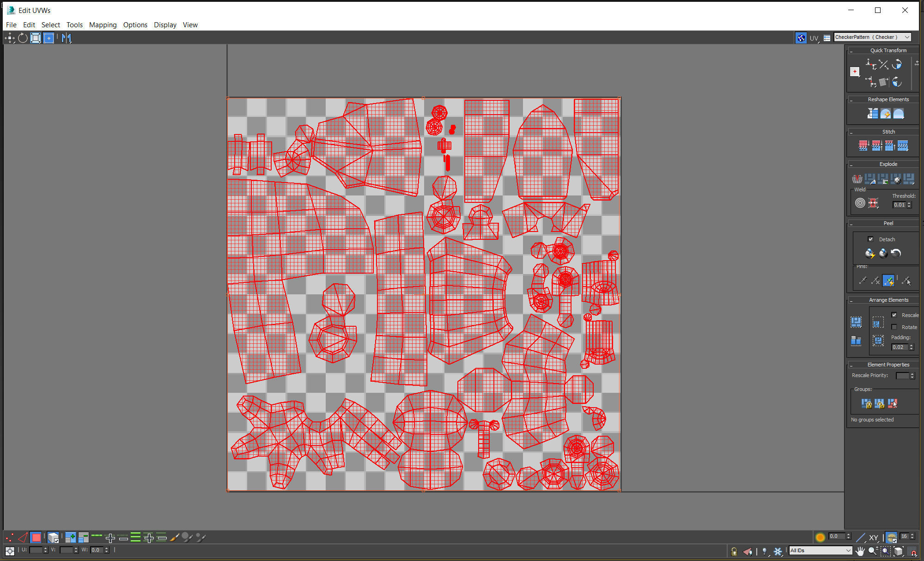This screenshot has width=924, height=561.
Task: Open the Tools menu
Action: pyautogui.click(x=74, y=25)
